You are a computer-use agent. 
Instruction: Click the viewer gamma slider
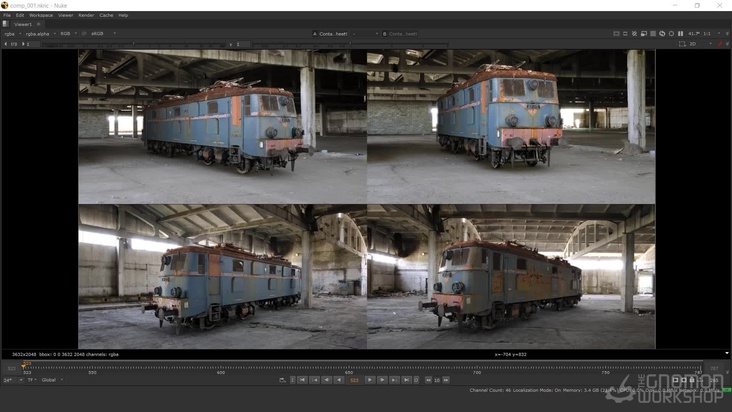pyautogui.click(x=350, y=44)
